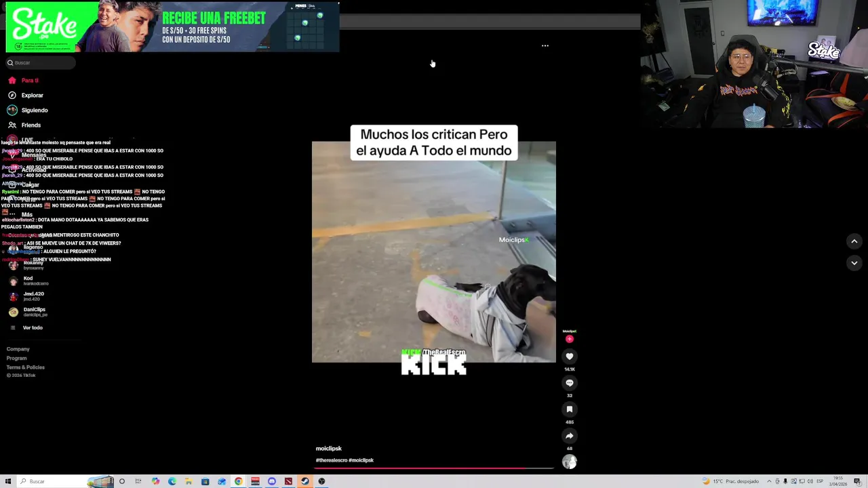Open Dota 2 from the taskbar

point(288,481)
